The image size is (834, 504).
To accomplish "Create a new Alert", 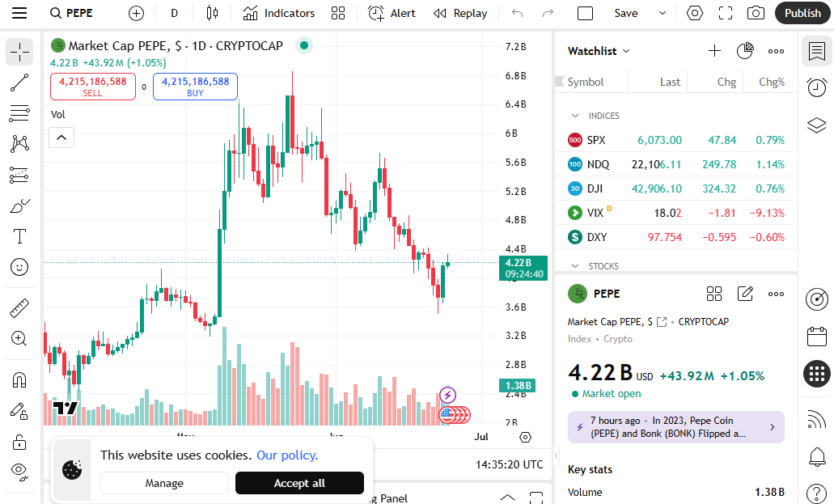I will click(392, 13).
